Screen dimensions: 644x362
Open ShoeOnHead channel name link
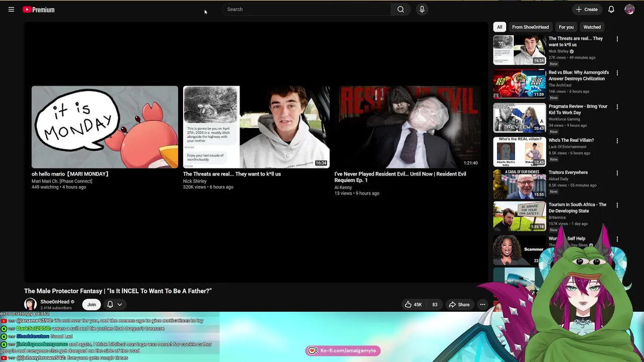pos(55,302)
